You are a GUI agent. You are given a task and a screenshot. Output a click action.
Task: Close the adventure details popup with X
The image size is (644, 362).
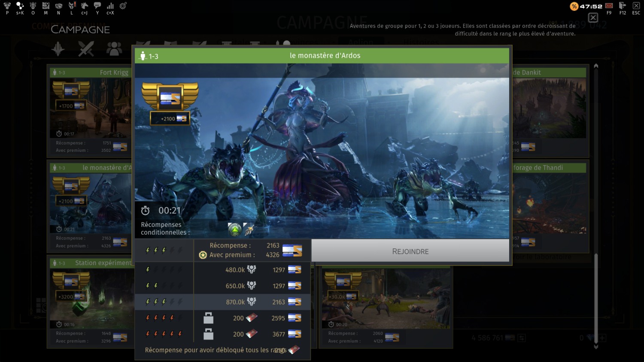click(x=593, y=18)
